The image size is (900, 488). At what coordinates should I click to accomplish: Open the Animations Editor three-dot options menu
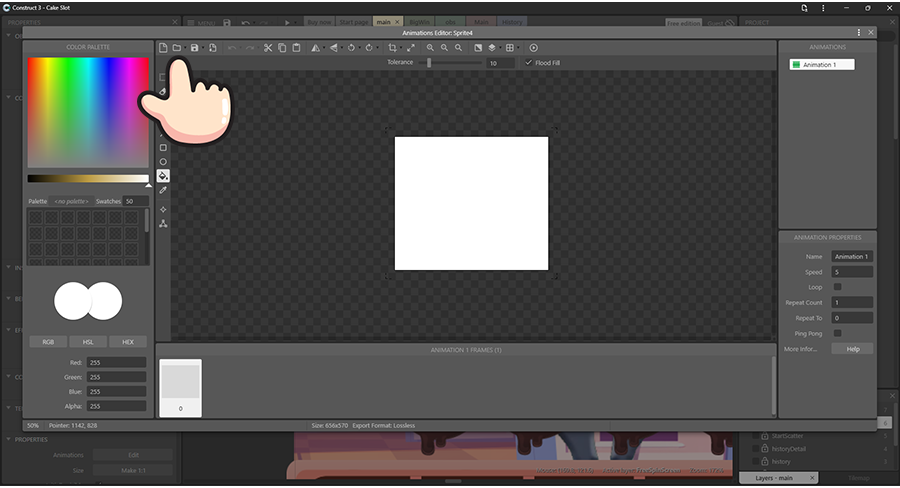pos(857,32)
